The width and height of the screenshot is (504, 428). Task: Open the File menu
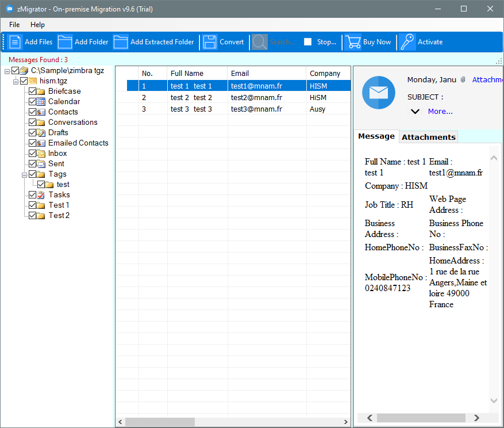pos(14,25)
